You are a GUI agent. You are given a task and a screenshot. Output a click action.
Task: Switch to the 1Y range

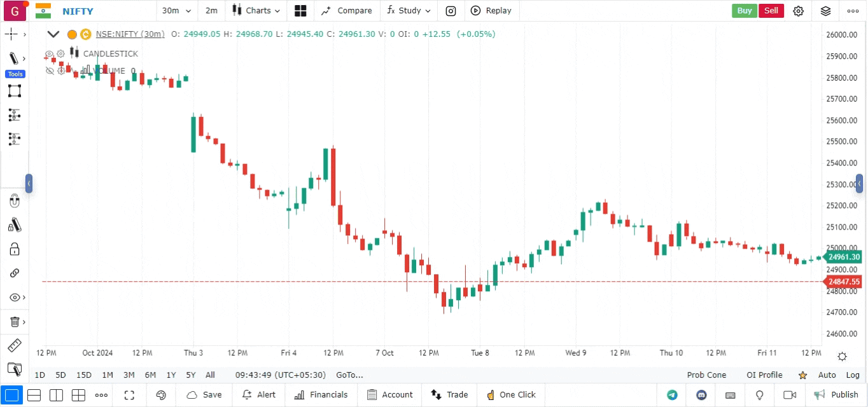[x=171, y=375]
